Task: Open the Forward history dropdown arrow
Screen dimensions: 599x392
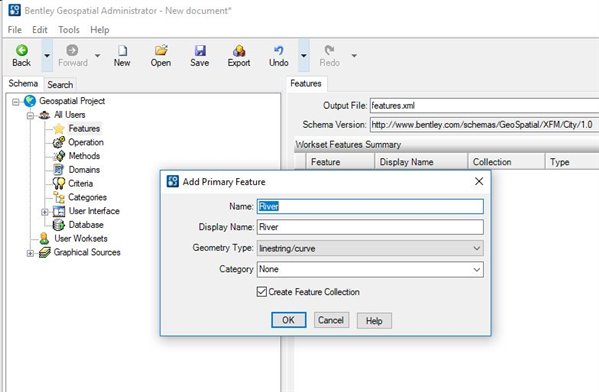Action: click(x=97, y=56)
